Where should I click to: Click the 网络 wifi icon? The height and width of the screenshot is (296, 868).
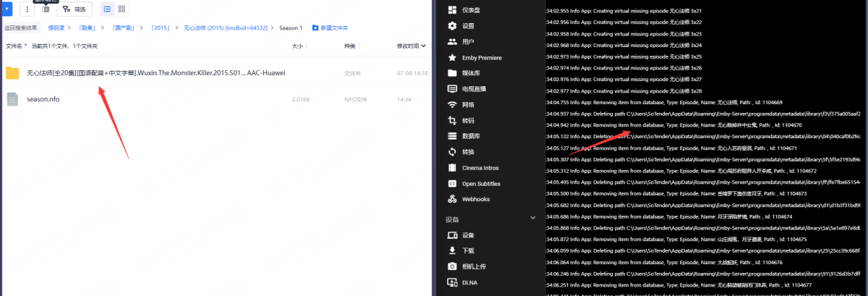(x=452, y=104)
